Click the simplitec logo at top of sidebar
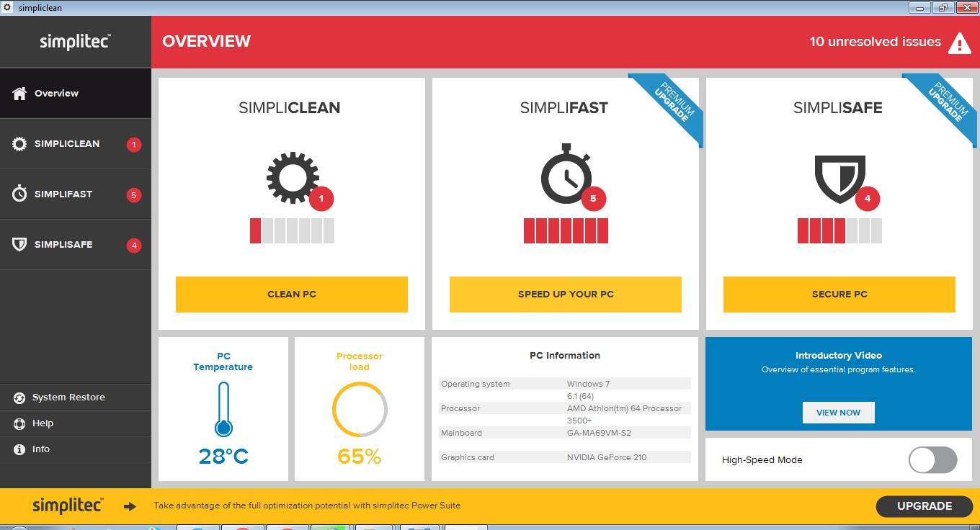Screen dimensions: 980x530 [75, 41]
